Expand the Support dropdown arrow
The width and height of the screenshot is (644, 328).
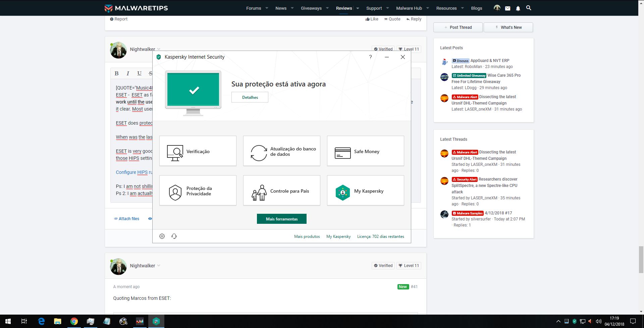click(388, 8)
